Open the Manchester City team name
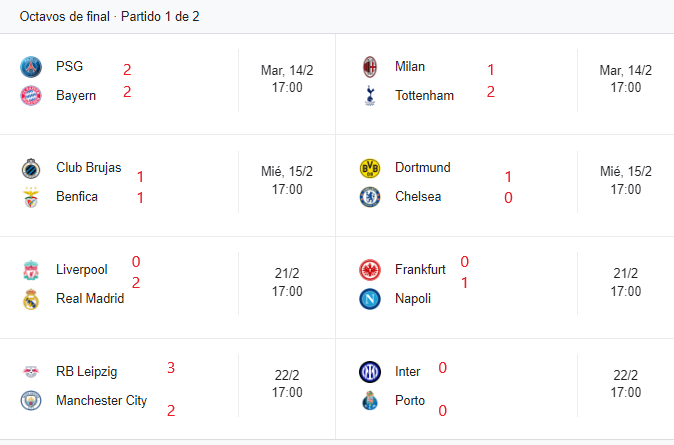This screenshot has height=445, width=674. point(101,400)
